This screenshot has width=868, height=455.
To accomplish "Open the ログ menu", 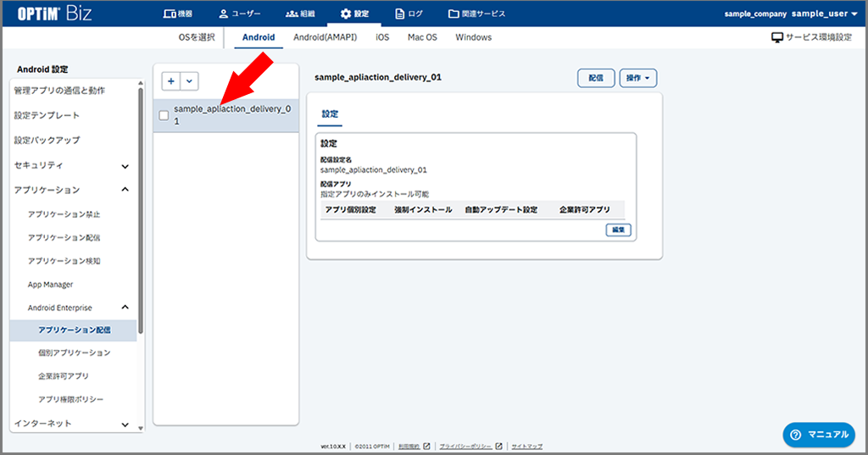I will pyautogui.click(x=409, y=14).
